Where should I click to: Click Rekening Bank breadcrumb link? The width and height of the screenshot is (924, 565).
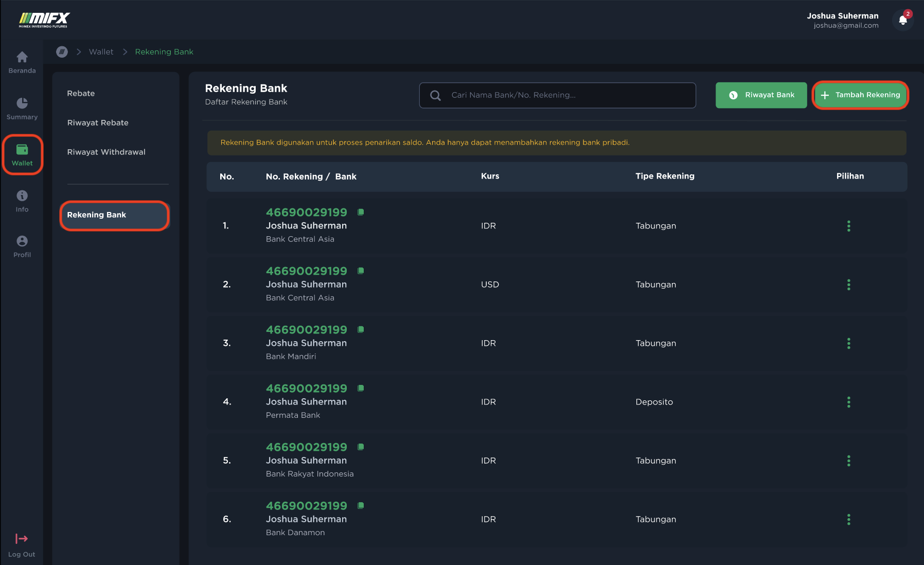tap(164, 52)
